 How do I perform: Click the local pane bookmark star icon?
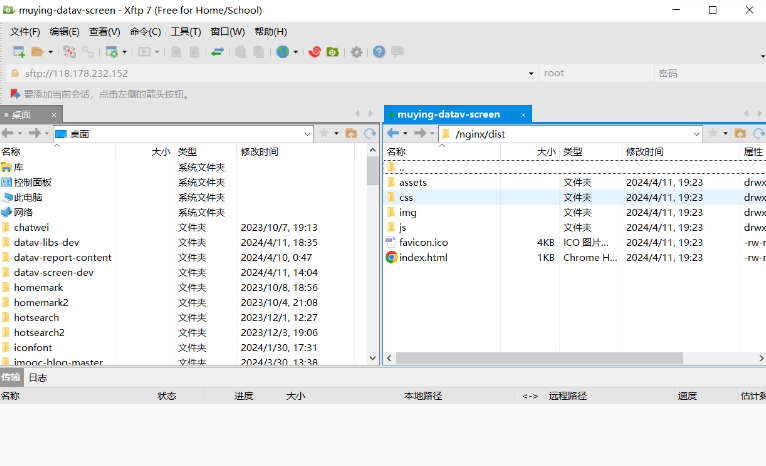click(x=323, y=133)
